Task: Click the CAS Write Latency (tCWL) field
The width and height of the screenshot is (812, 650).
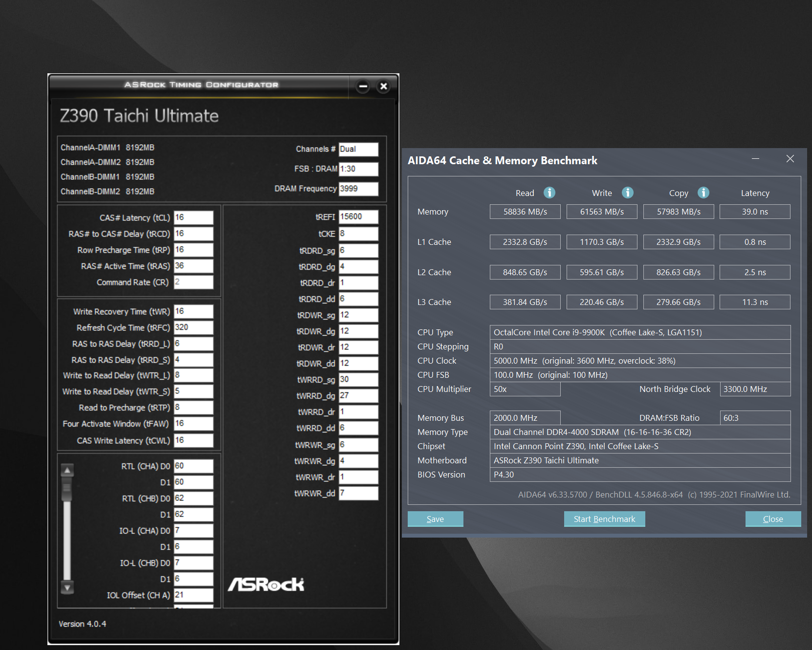Action: [194, 440]
